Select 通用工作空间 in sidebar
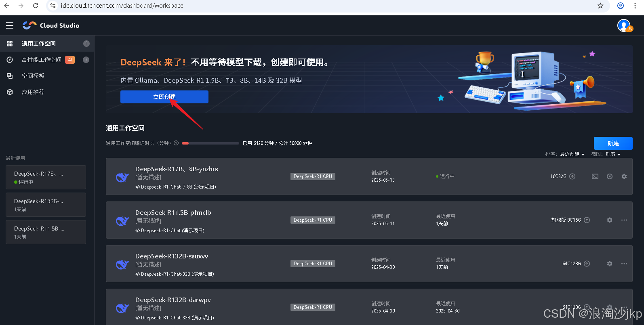 tap(47, 44)
